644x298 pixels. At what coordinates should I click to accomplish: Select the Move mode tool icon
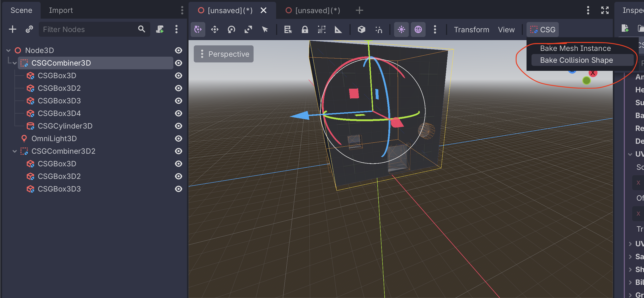click(214, 30)
